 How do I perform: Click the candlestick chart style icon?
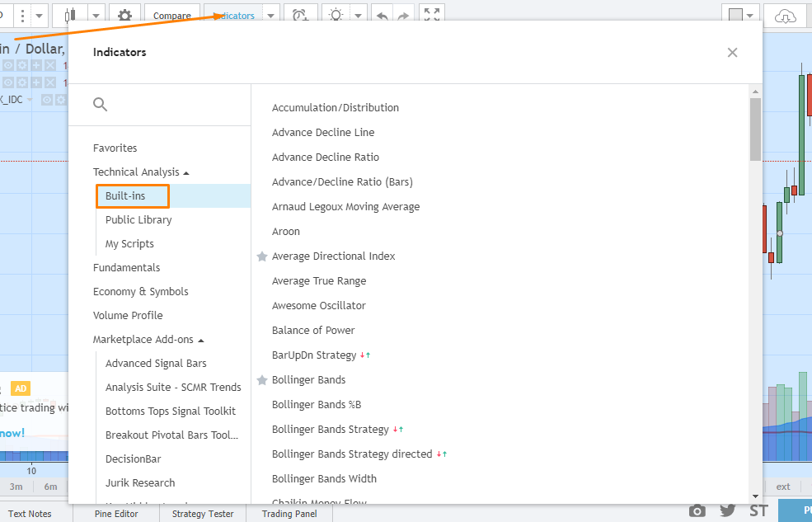[x=72, y=16]
